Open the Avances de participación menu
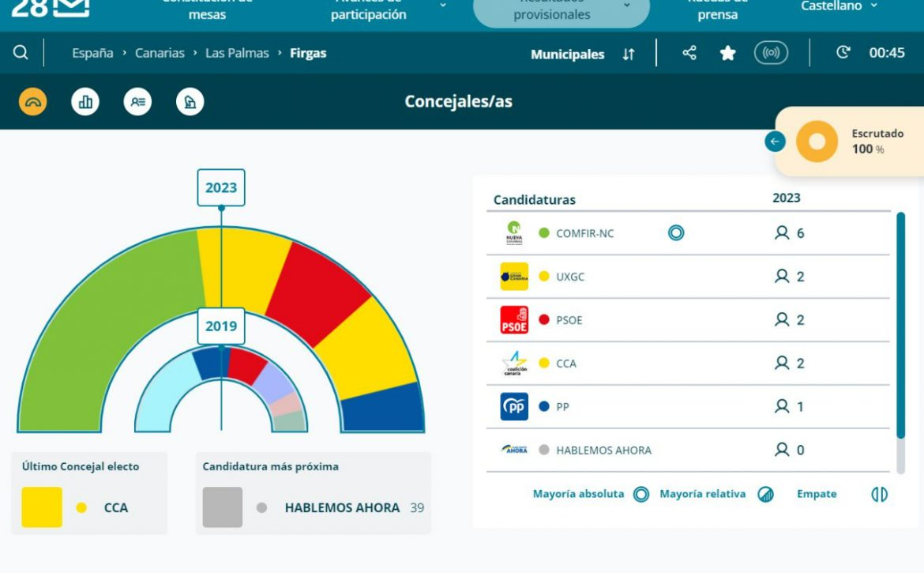Viewport: 924px width, 573px height. 368,8
